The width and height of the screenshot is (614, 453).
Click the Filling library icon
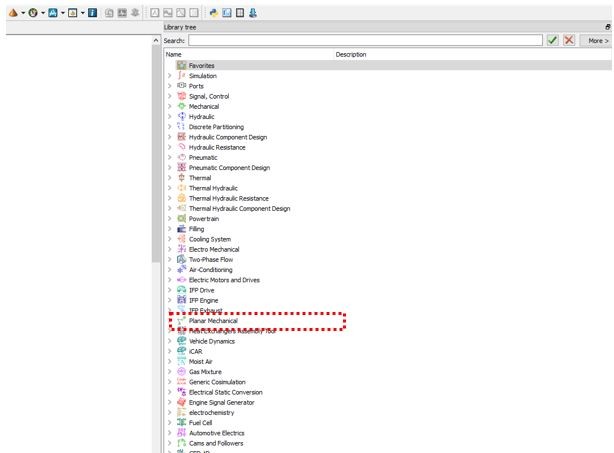point(181,229)
